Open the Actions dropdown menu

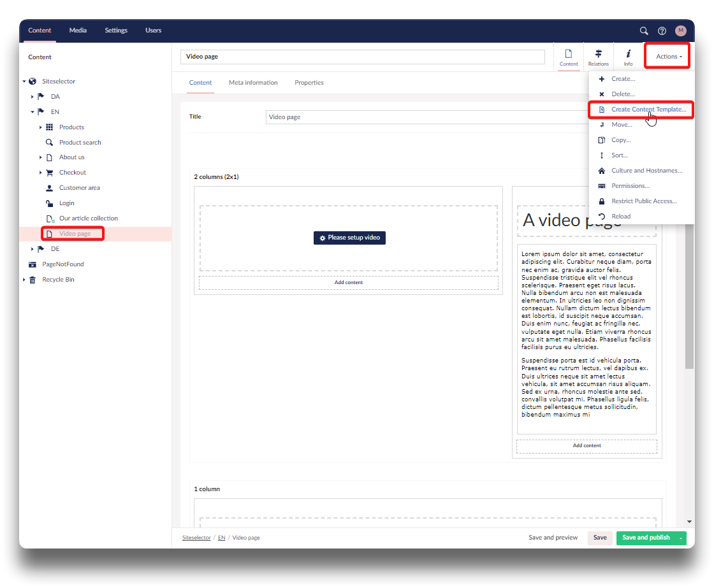click(x=668, y=57)
